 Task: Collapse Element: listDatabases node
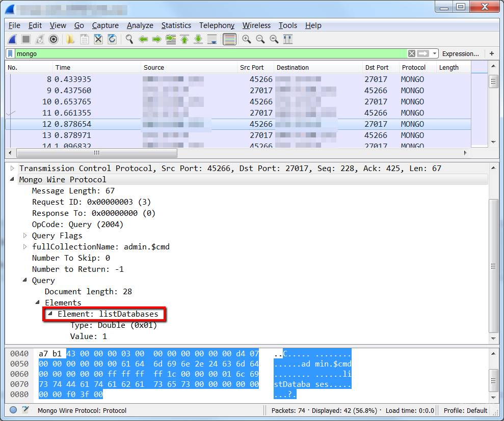pyautogui.click(x=50, y=314)
